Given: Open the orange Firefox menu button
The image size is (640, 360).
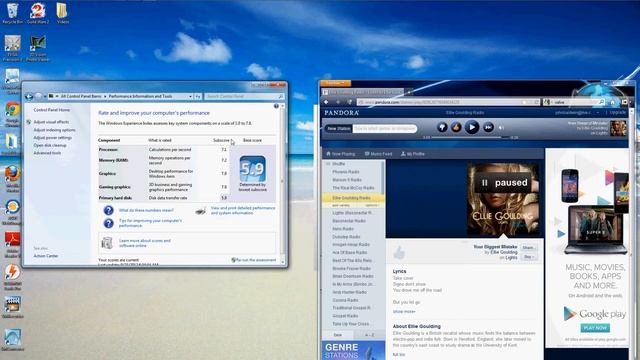Looking at the screenshot, I should tap(336, 83).
